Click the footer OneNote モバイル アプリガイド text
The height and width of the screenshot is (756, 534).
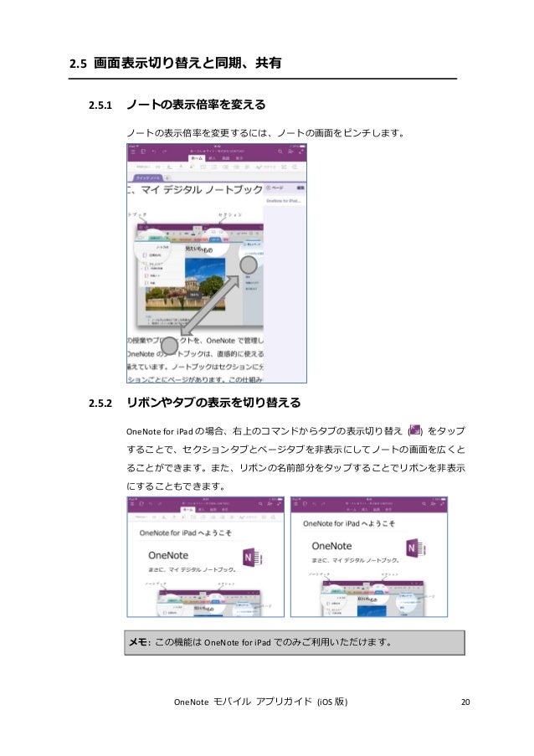[261, 702]
